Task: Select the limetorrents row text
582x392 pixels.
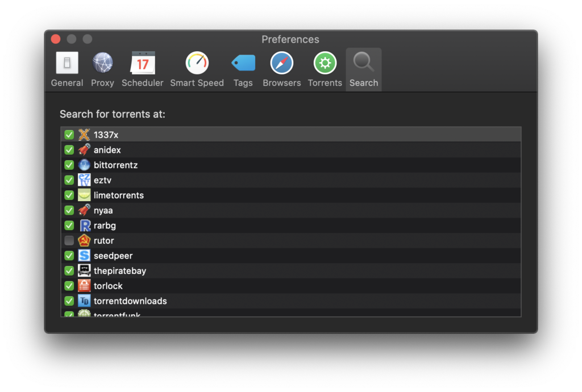Action: [119, 195]
